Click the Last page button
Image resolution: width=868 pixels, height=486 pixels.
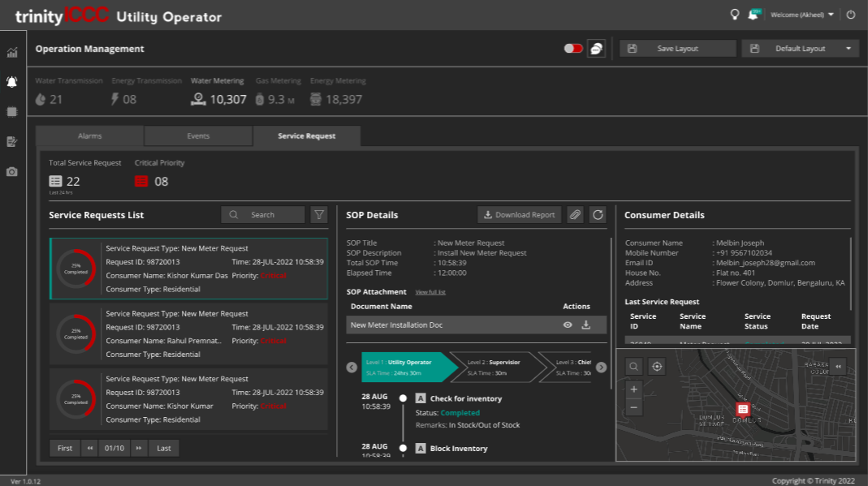tap(164, 448)
